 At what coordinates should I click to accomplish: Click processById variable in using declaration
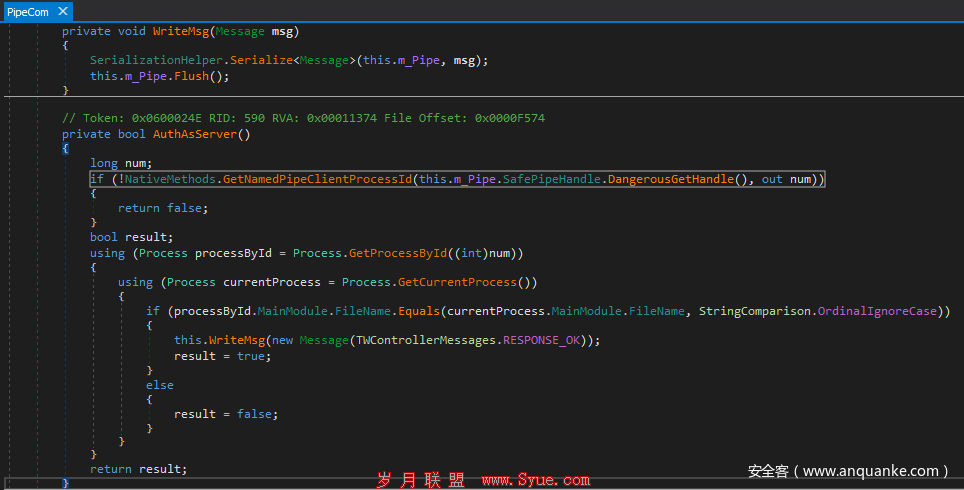click(x=233, y=253)
